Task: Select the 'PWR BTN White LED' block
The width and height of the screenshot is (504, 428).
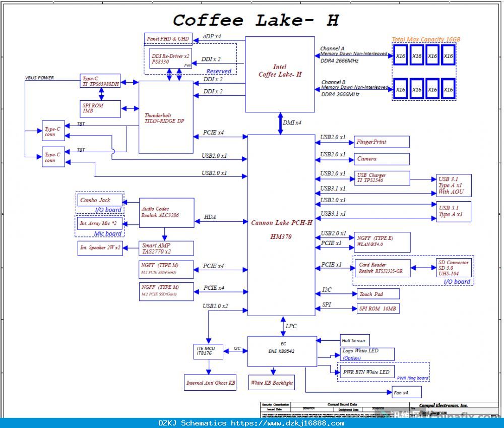Action: (x=367, y=372)
